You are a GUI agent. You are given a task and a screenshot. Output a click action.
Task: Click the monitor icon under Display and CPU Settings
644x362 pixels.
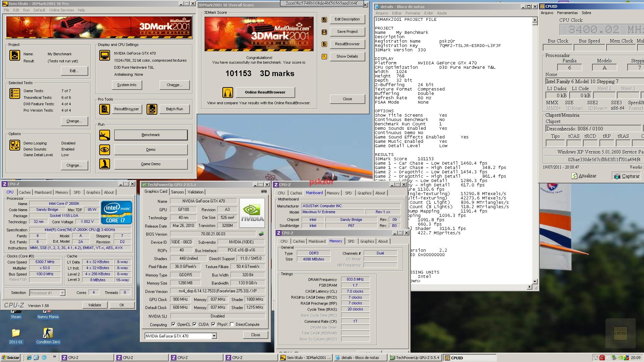[x=105, y=55]
